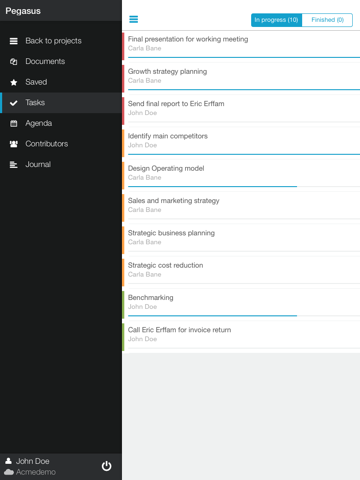Open the Journal menu item
This screenshot has height=480, width=360.
pyautogui.click(x=61, y=165)
